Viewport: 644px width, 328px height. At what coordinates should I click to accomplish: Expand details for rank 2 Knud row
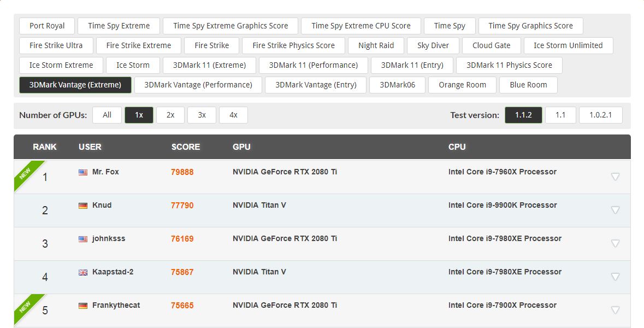pos(615,210)
